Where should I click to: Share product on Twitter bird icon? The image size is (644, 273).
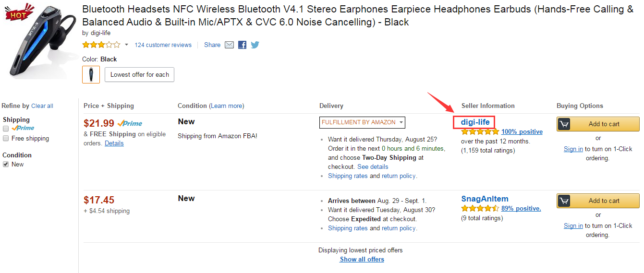(255, 45)
